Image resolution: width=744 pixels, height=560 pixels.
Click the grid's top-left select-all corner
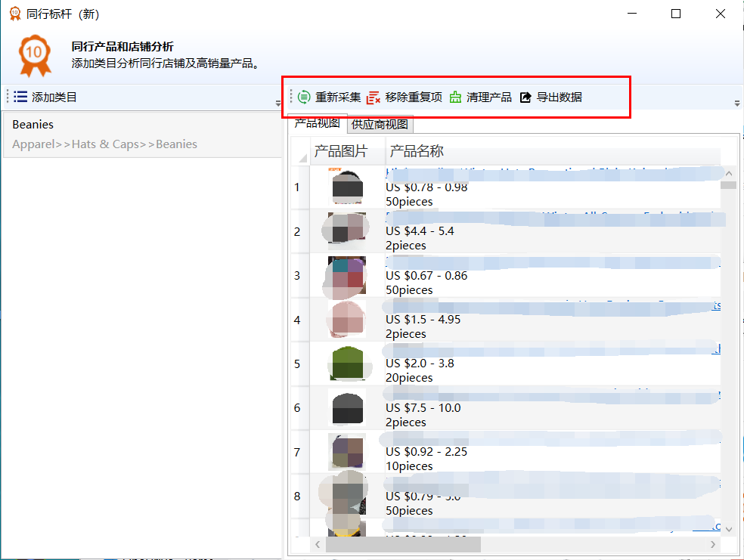tap(302, 152)
